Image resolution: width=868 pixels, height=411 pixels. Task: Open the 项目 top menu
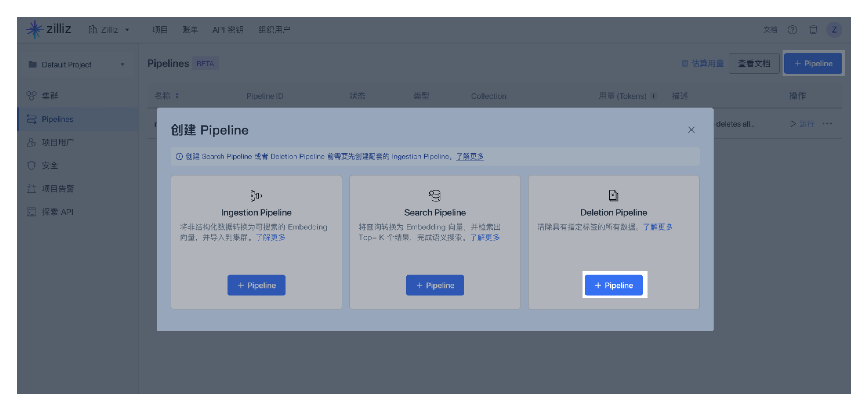click(160, 30)
